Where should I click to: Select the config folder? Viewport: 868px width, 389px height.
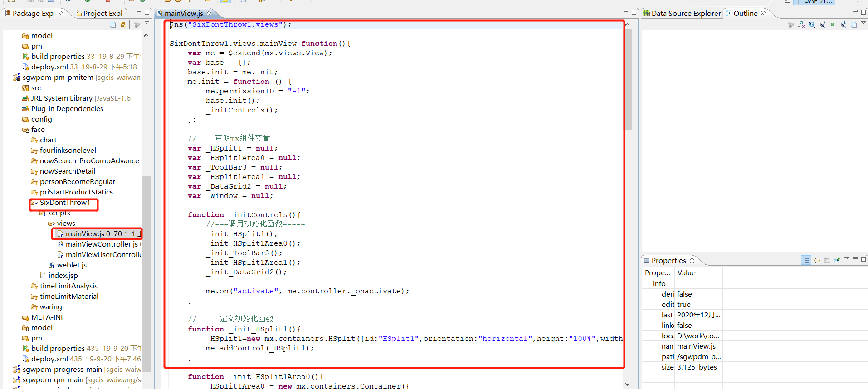pyautogui.click(x=37, y=119)
